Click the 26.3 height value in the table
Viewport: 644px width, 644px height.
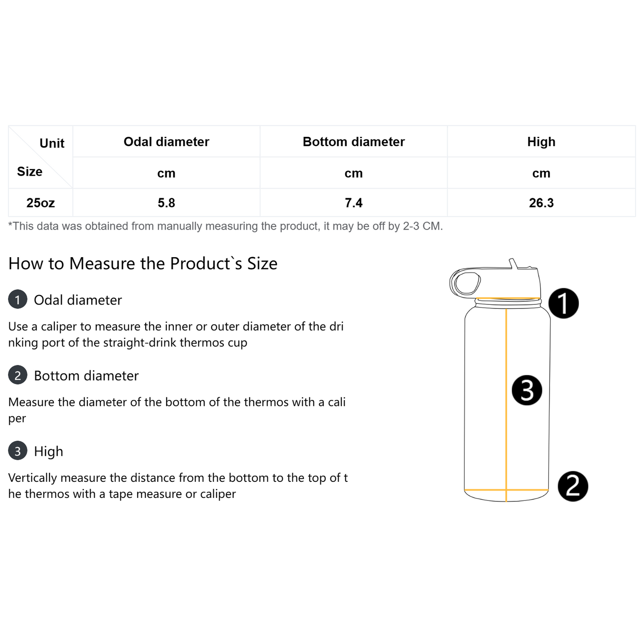541,203
